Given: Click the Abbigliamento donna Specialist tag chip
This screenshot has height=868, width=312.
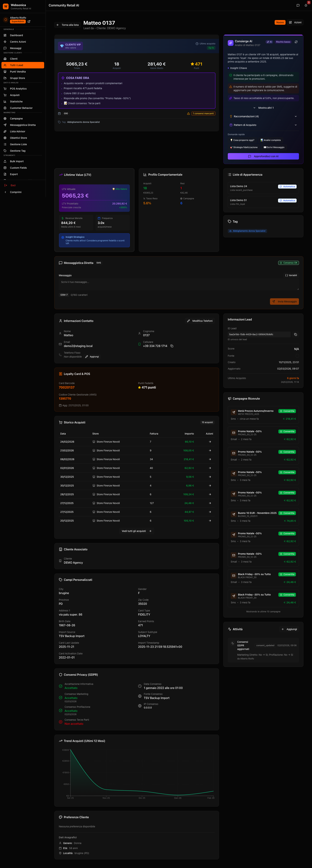Looking at the screenshot, I should click(247, 231).
